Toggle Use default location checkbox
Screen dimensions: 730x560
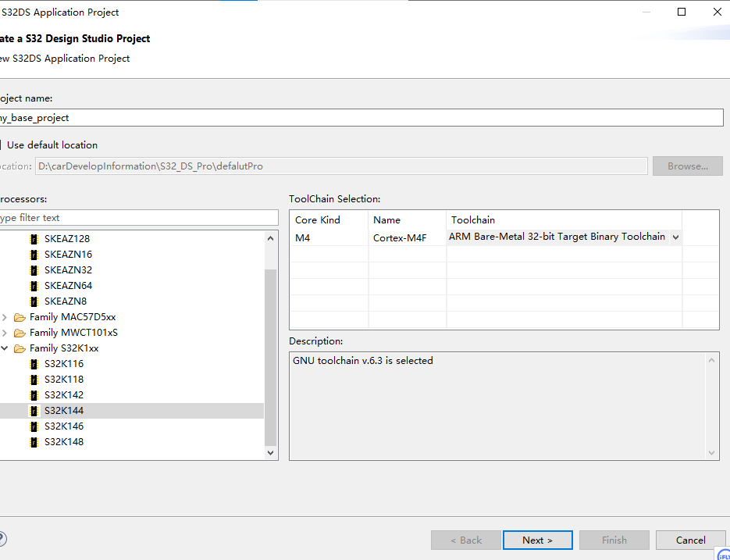1,145
